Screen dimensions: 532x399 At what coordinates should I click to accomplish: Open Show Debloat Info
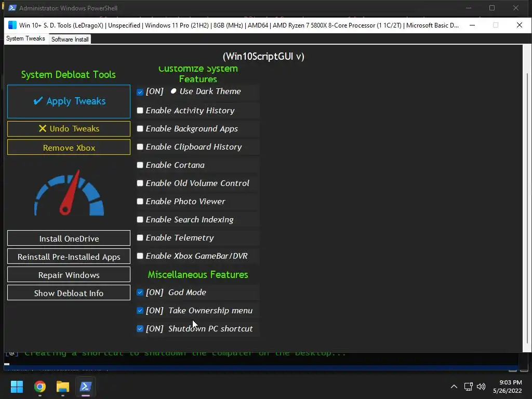(69, 293)
